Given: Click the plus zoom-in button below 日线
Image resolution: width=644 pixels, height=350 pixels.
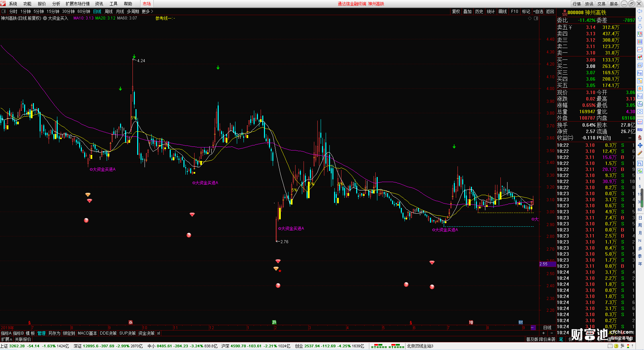Looking at the screenshot, I should tap(544, 333).
